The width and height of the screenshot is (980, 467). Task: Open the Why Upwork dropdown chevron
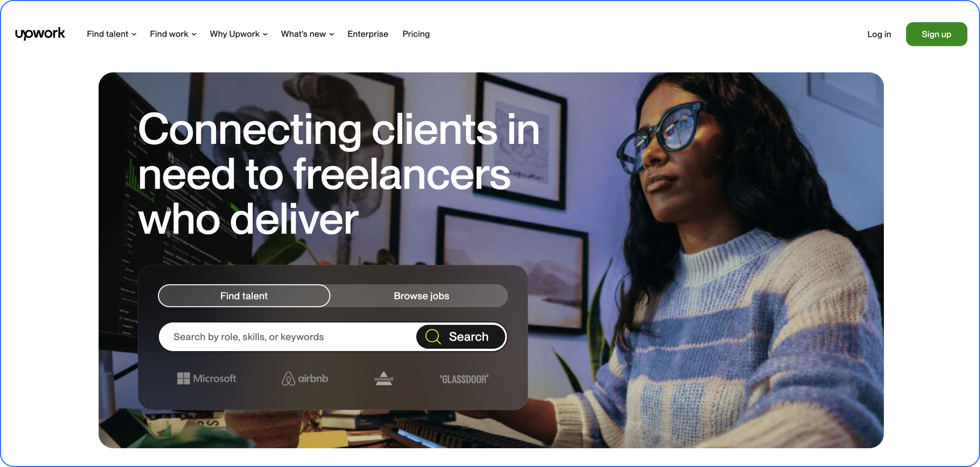[x=265, y=34]
